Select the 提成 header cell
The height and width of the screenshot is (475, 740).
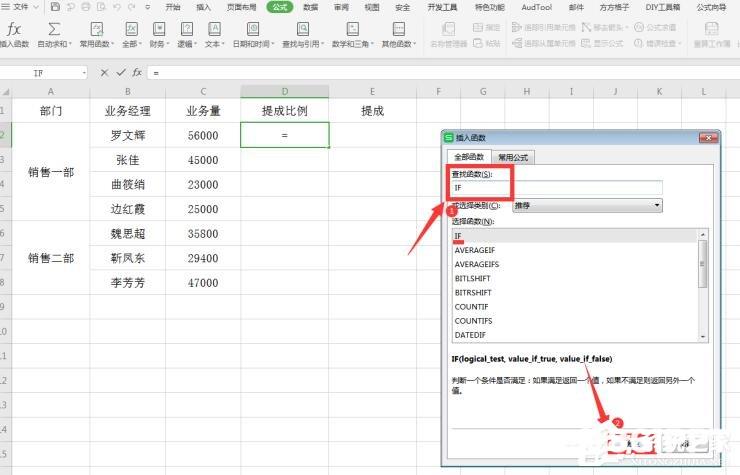click(x=372, y=110)
